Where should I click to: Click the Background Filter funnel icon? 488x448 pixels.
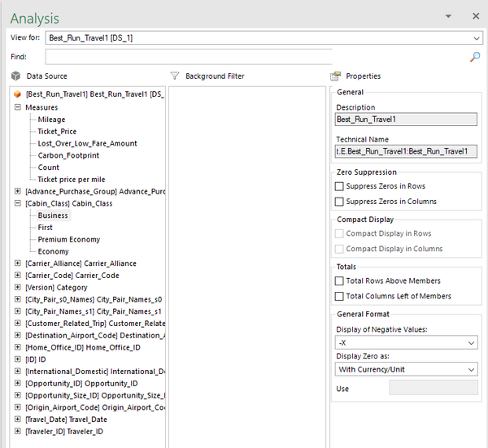pyautogui.click(x=175, y=76)
